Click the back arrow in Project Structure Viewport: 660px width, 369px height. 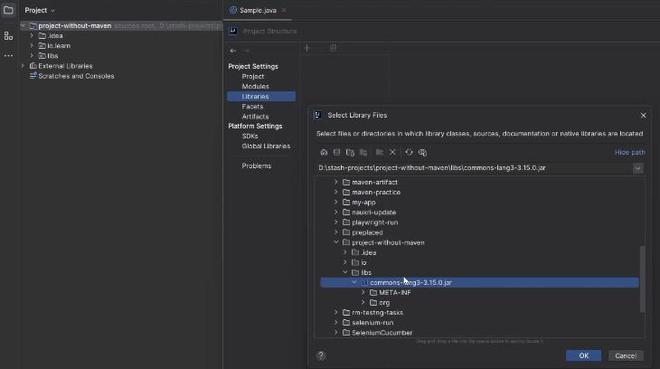[233, 50]
